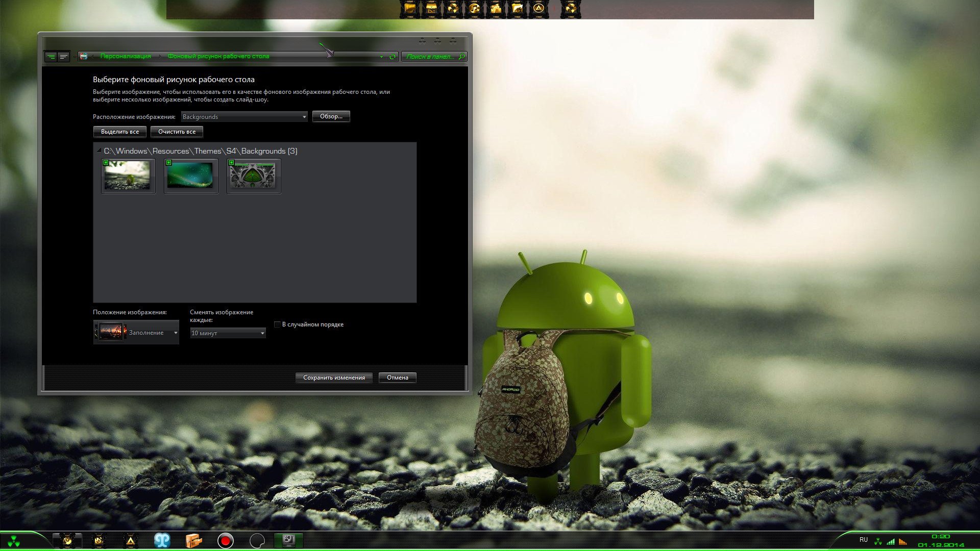
Task: Click Обзор to browse wallpaper folders
Action: click(330, 116)
